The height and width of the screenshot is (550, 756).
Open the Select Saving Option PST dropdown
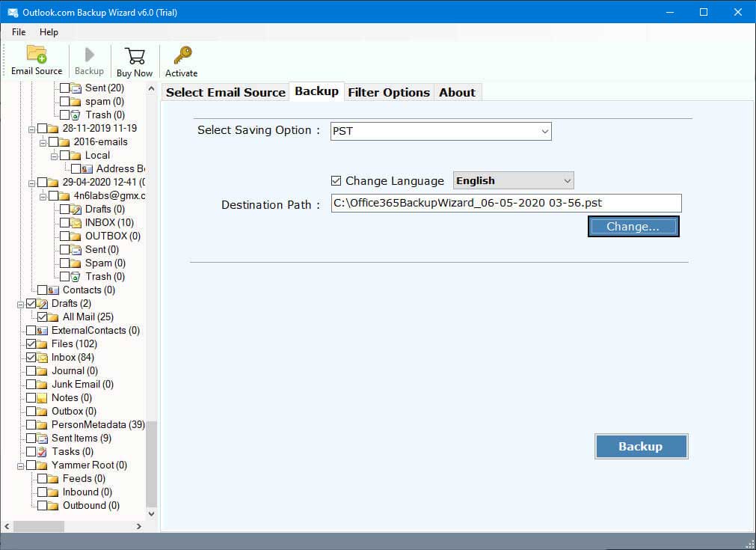[440, 131]
